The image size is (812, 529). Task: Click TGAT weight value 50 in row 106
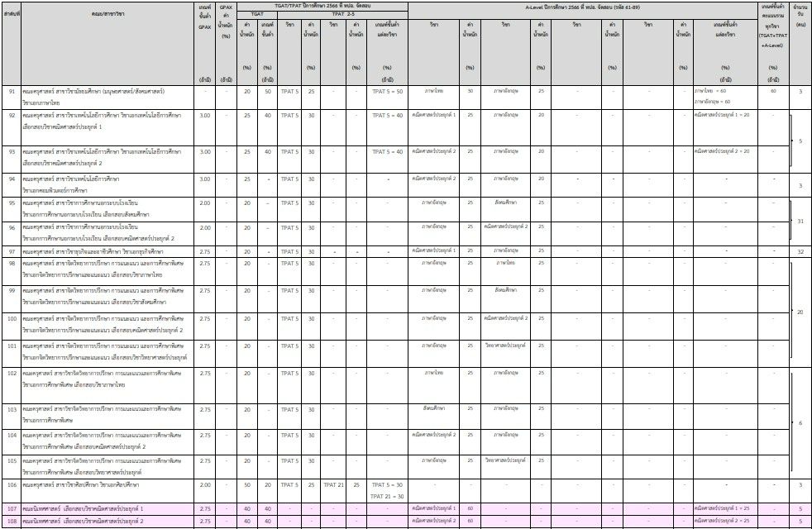click(x=246, y=485)
